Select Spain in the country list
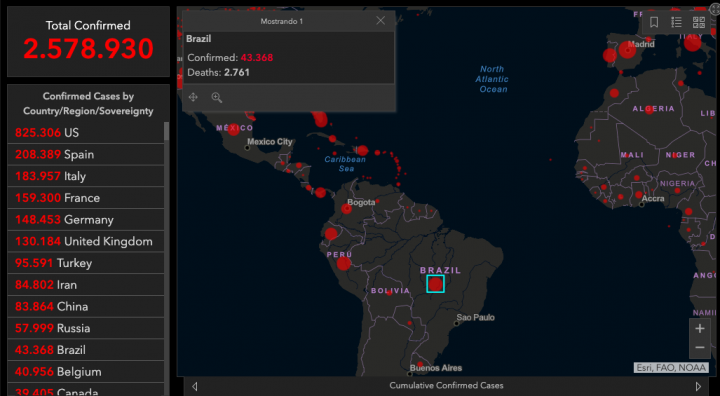 [x=86, y=154]
